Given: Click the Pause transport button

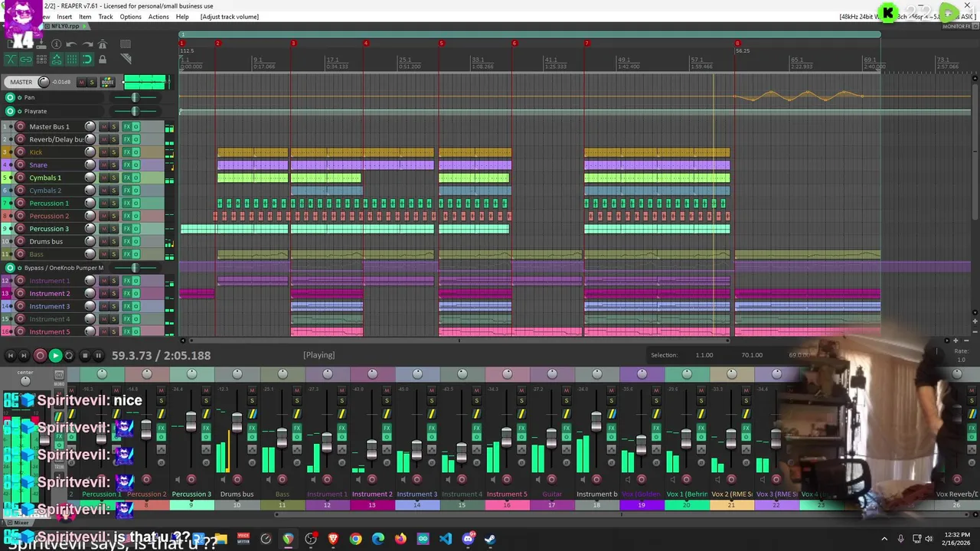Looking at the screenshot, I should (x=98, y=355).
